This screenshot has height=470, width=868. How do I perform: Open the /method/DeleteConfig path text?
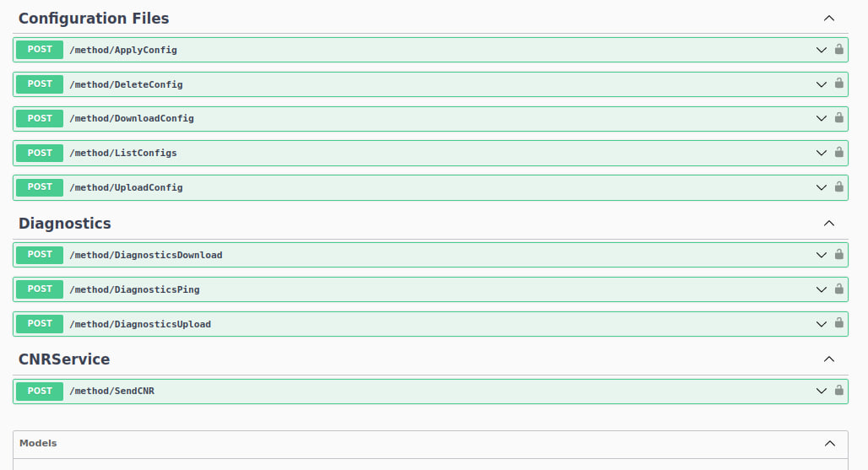[126, 84]
